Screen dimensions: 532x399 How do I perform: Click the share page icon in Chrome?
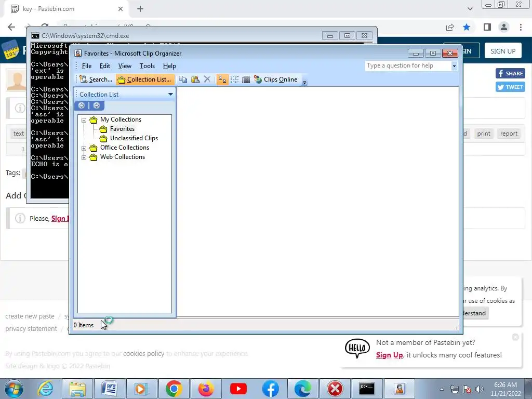[450, 27]
